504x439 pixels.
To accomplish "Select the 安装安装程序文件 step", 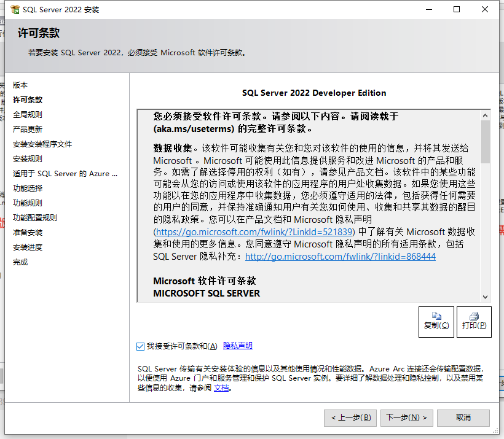I will click(x=42, y=144).
